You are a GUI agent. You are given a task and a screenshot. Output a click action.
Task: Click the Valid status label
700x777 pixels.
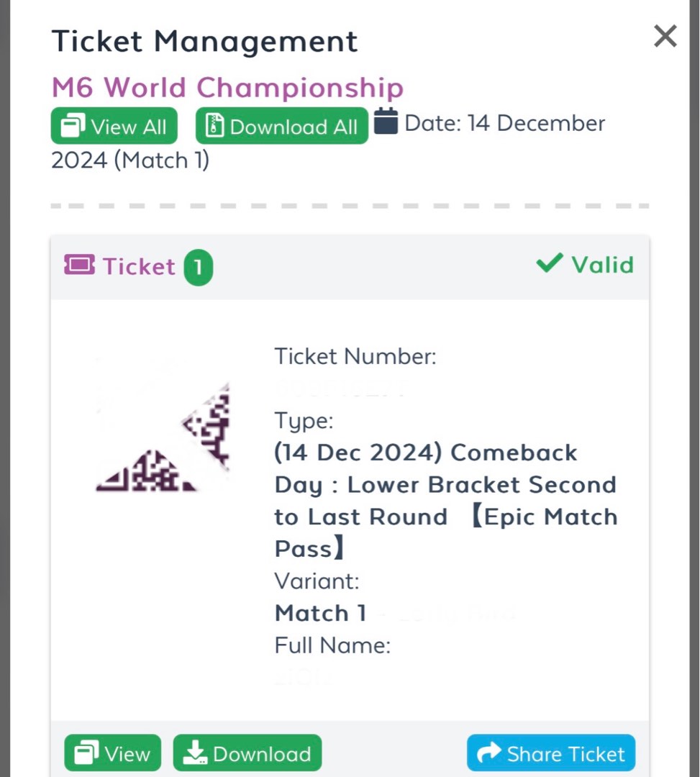(x=604, y=264)
